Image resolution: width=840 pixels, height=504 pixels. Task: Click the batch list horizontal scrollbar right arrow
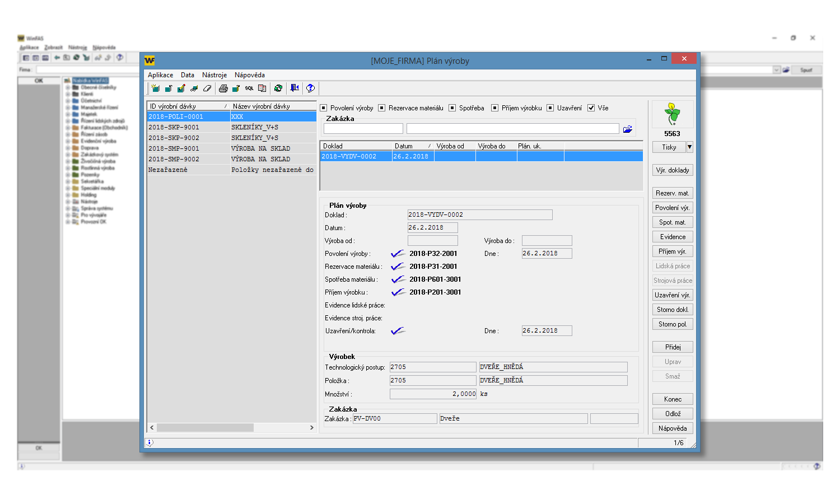point(312,428)
